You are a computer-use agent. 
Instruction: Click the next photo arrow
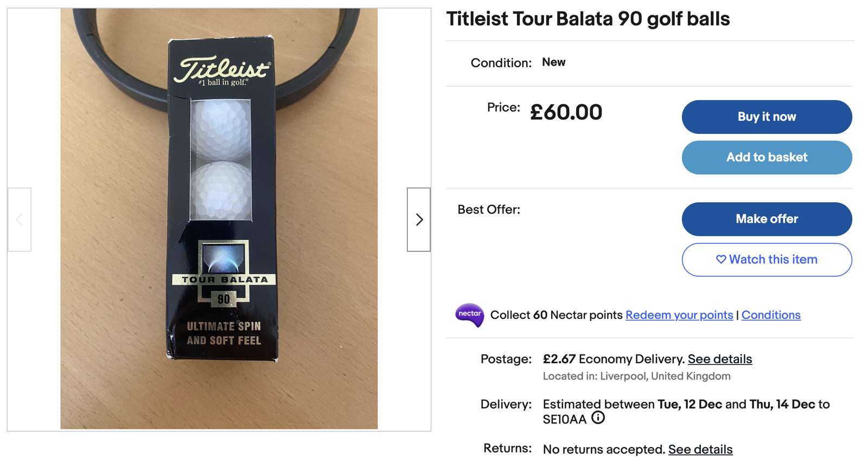point(418,220)
